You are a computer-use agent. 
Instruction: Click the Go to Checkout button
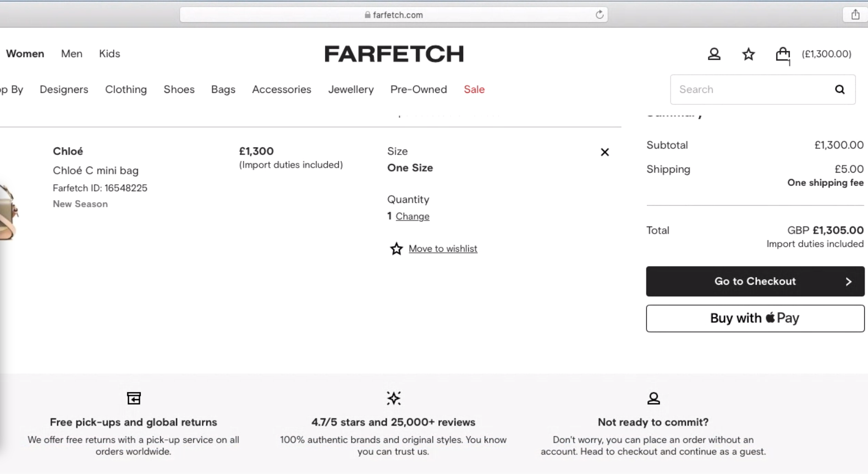coord(755,281)
